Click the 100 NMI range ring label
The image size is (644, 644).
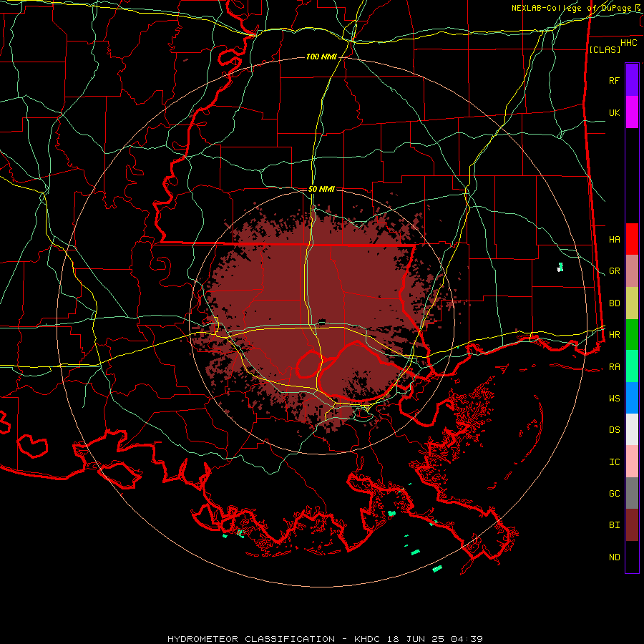321,57
